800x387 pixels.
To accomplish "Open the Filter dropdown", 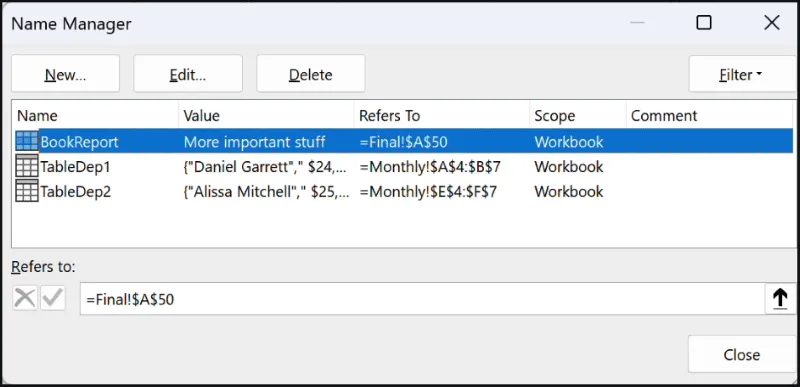I will [x=742, y=74].
